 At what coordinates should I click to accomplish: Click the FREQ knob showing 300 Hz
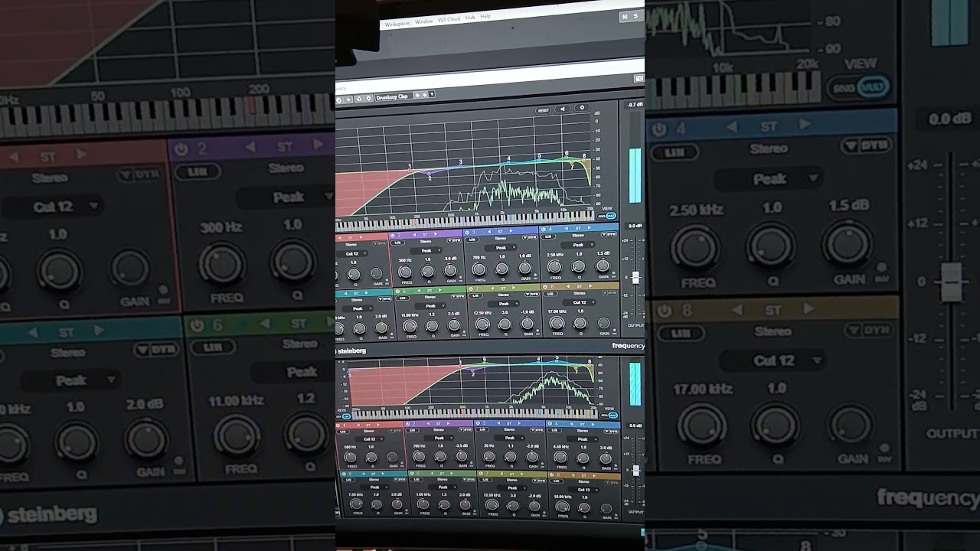[405, 272]
